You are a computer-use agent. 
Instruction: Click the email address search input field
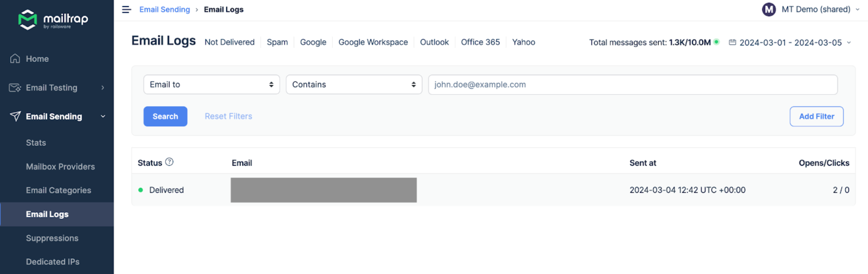tap(632, 84)
